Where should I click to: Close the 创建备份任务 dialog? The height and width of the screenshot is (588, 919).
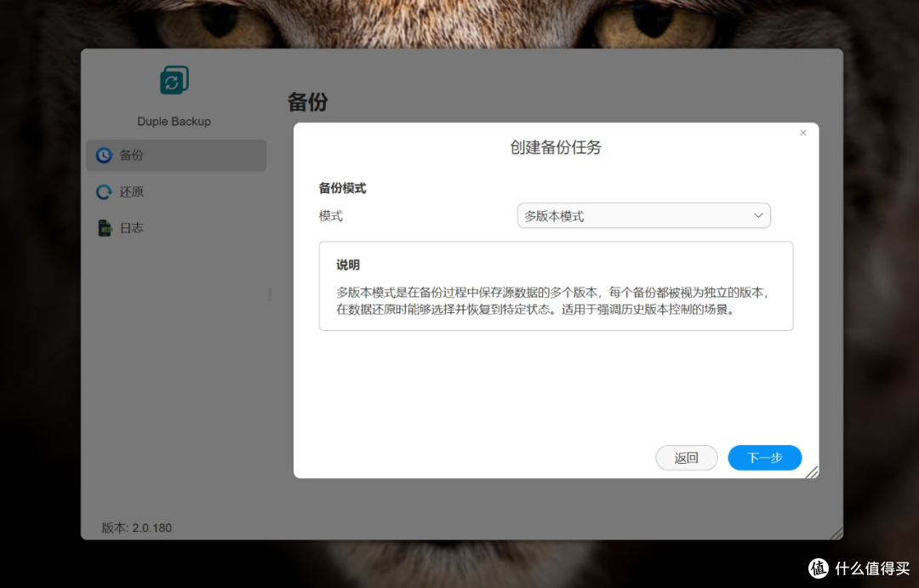click(x=803, y=133)
